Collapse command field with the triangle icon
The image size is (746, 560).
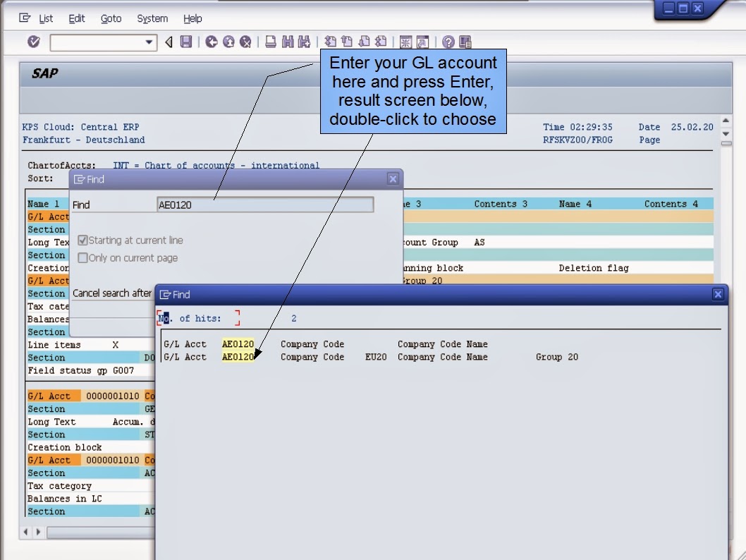tap(169, 42)
